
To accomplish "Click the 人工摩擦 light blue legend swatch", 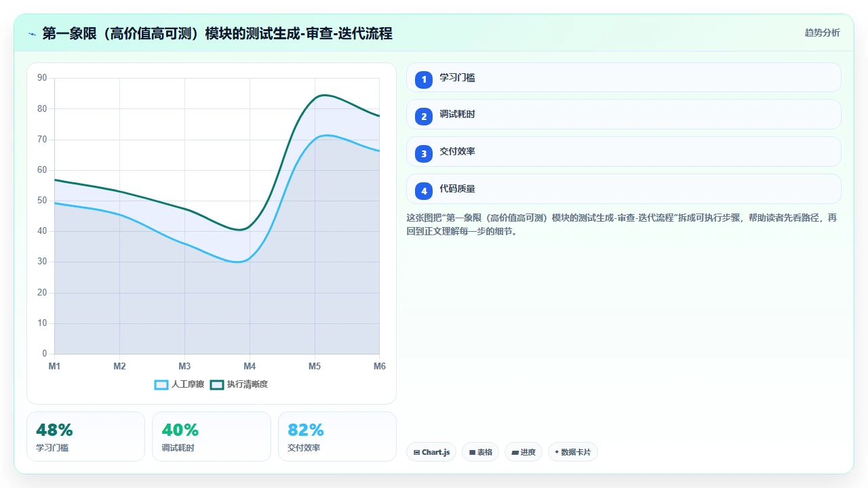I will pos(161,384).
